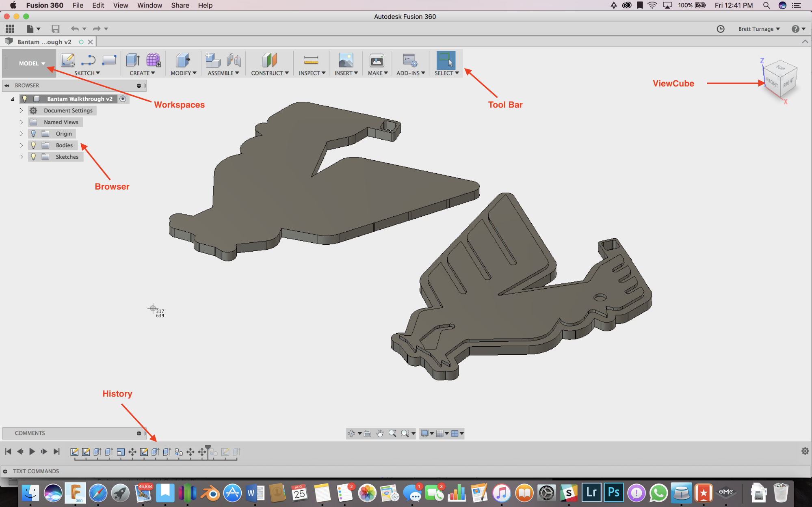This screenshot has width=812, height=507.
Task: Toggle visibility of Bantam Walkthrough v2
Action: [x=25, y=99]
